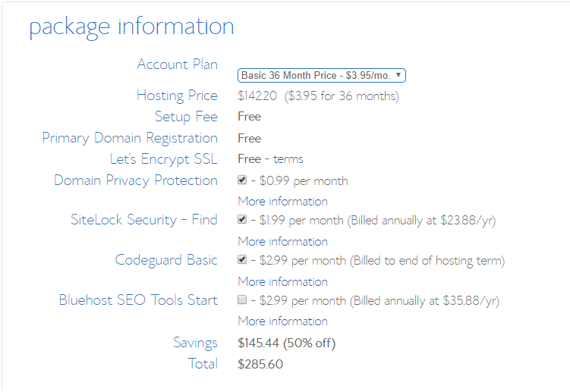Viewport: 570px width, 392px height.
Task: Click the 'SiteLock Security - Find' label
Action: coord(144,220)
